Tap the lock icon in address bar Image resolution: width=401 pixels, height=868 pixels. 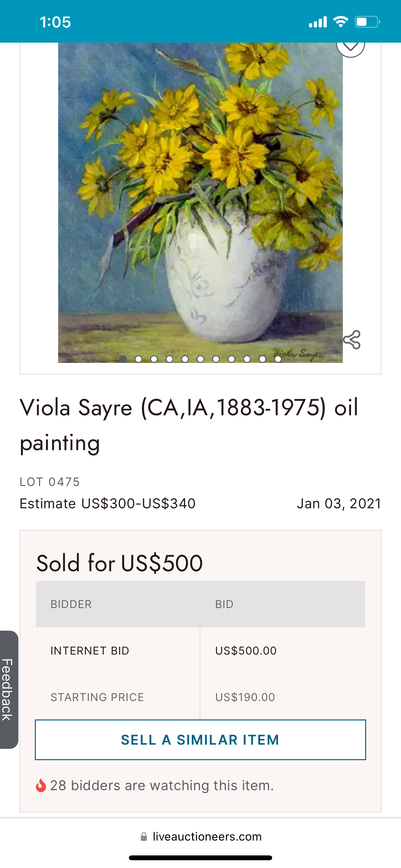[144, 836]
